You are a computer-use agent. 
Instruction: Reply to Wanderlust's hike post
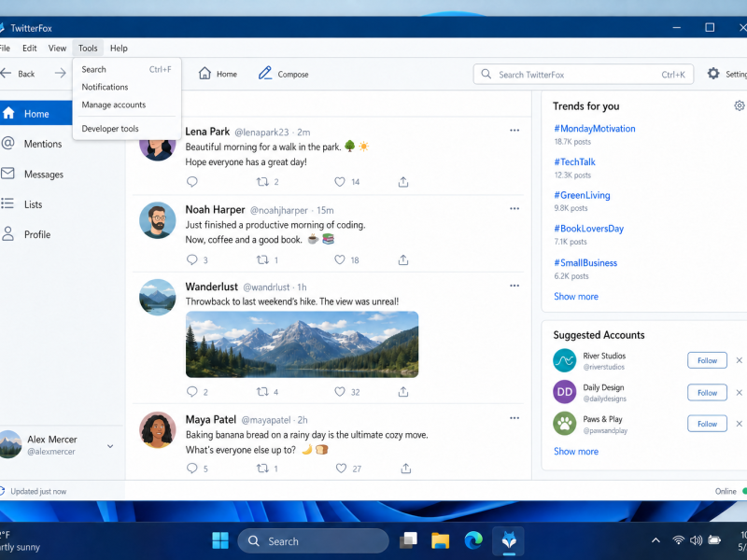click(192, 391)
